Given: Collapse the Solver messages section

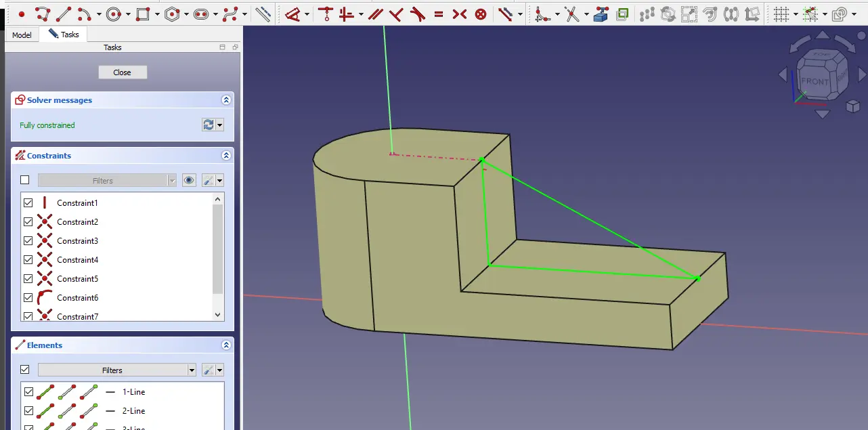Looking at the screenshot, I should tap(226, 100).
